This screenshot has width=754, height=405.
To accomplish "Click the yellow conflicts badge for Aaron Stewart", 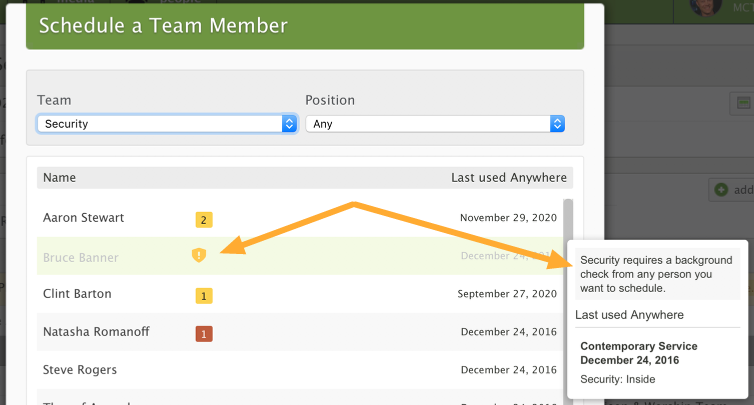I will pos(204,220).
